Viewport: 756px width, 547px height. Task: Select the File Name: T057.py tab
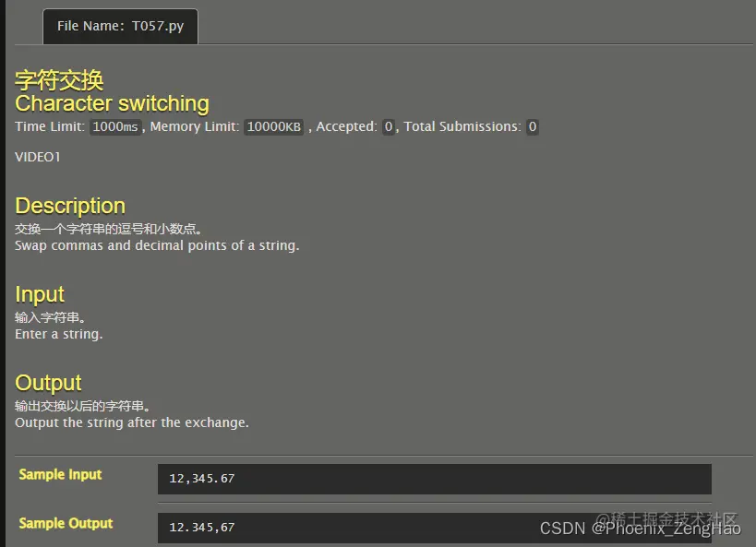tap(120, 26)
